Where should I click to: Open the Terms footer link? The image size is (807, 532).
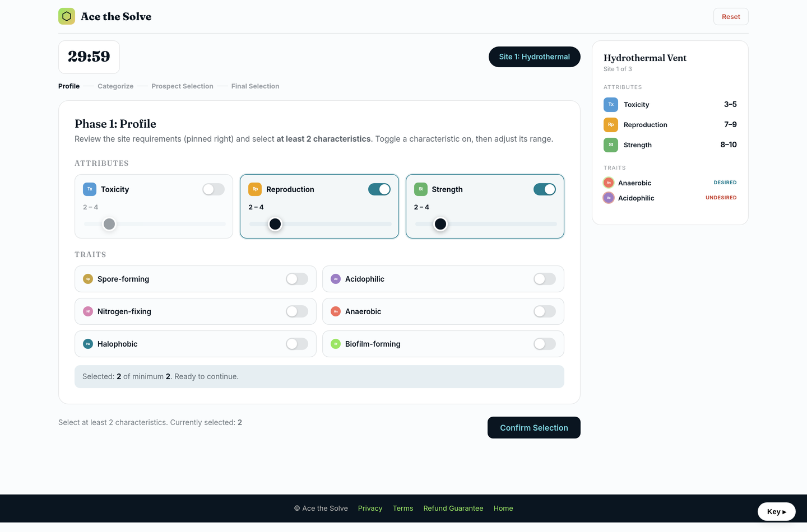click(403, 508)
